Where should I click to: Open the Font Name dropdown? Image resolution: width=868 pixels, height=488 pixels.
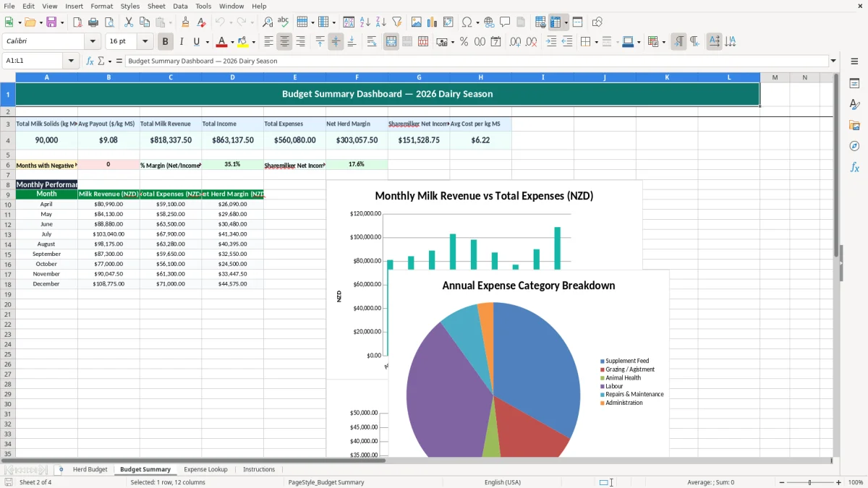pyautogui.click(x=93, y=42)
